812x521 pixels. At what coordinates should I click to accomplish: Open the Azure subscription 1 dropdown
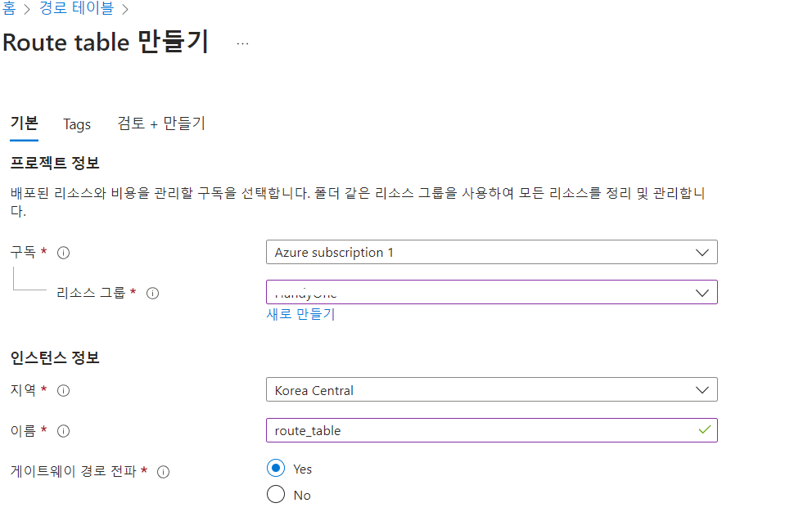tap(491, 252)
